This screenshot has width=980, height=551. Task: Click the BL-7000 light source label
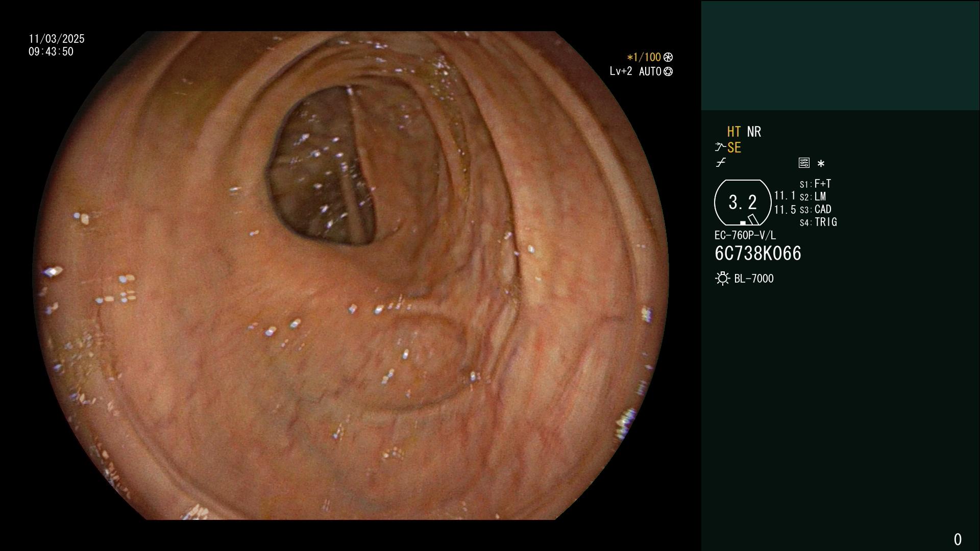754,279
